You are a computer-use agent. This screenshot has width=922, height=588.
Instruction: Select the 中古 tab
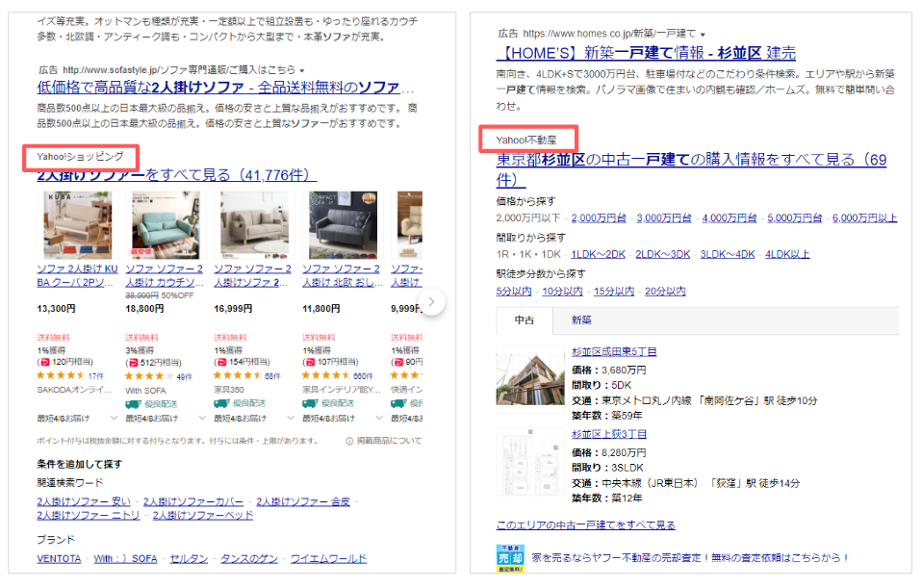[x=525, y=320]
